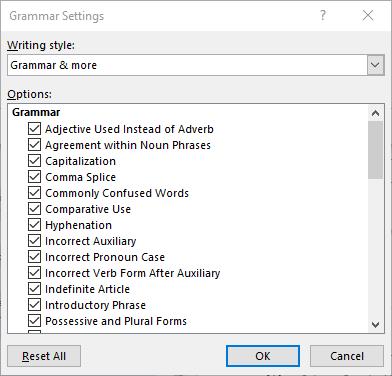
Task: Toggle Agreement within Noun Phrases checkbox
Action: click(35, 145)
